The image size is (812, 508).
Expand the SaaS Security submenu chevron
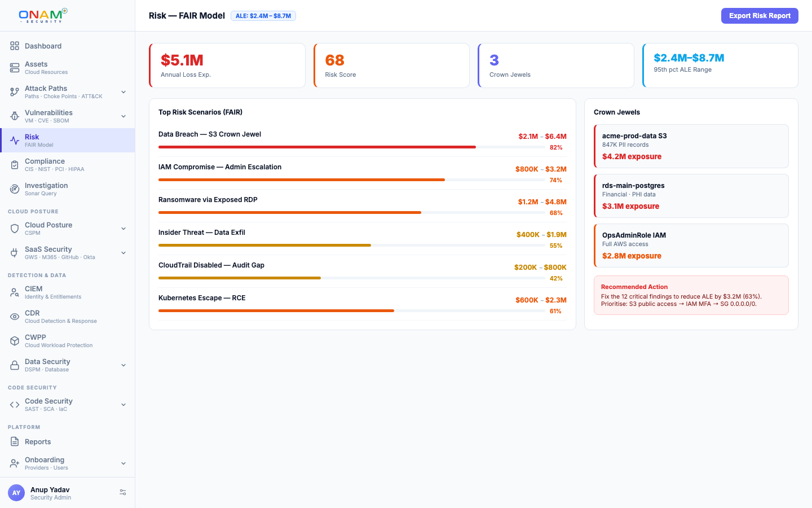(123, 253)
